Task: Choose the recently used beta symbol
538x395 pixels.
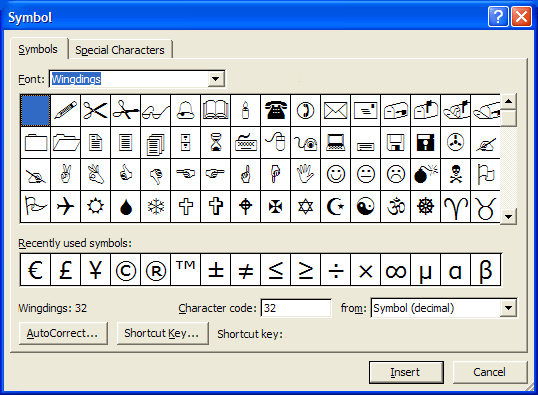Action: click(486, 270)
